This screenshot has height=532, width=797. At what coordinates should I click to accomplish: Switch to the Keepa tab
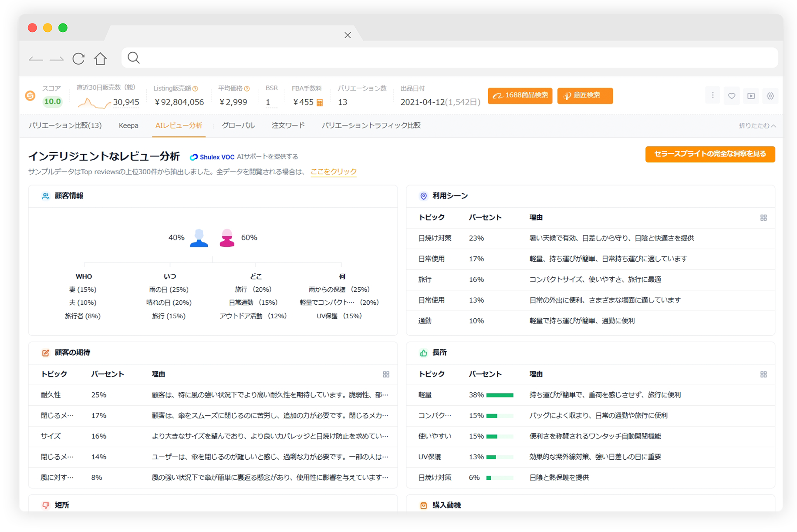click(128, 126)
